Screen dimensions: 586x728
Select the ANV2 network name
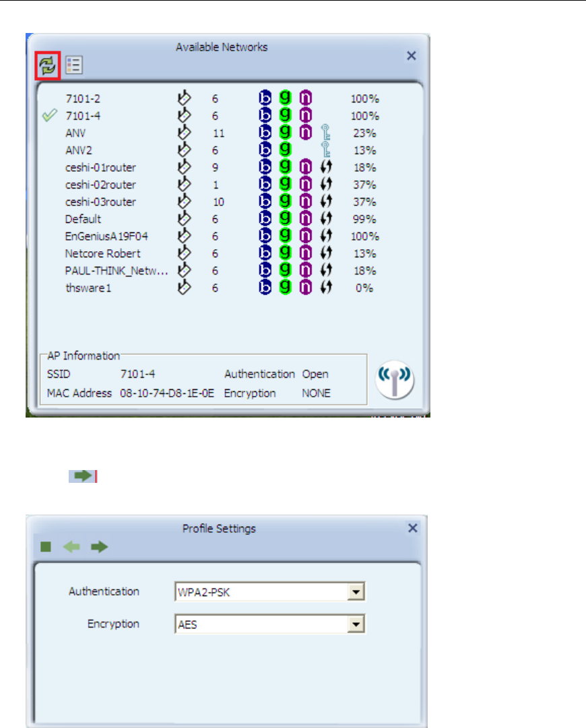click(79, 150)
